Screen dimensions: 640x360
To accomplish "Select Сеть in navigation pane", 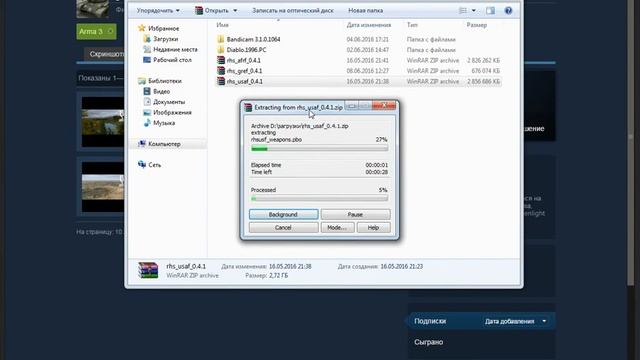I will 154,165.
